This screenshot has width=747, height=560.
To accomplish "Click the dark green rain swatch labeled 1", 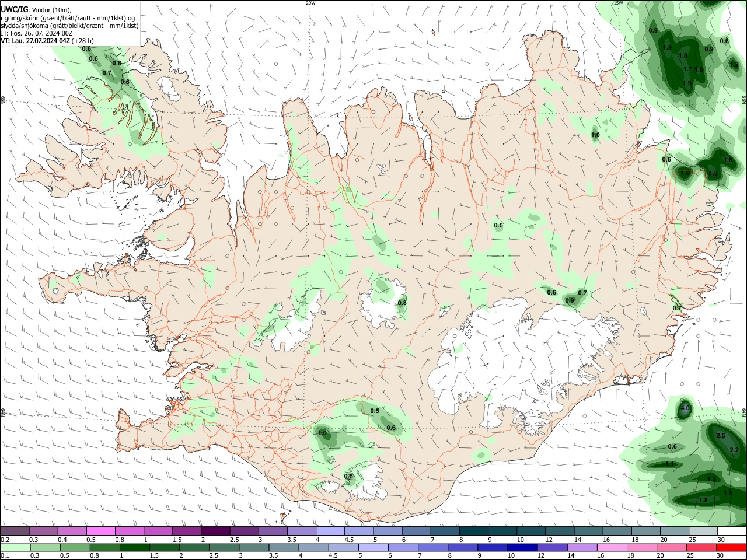I will 134,548.
